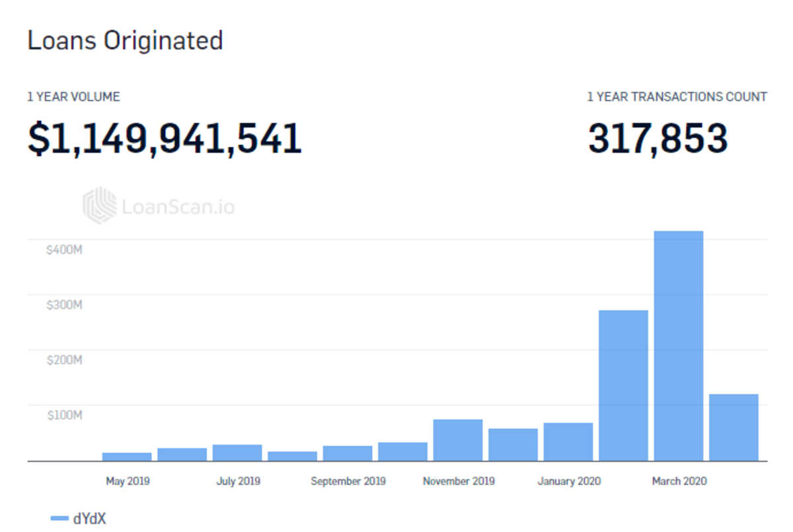Click the $400M y-axis label
This screenshot has height=532, width=793.
(64, 250)
